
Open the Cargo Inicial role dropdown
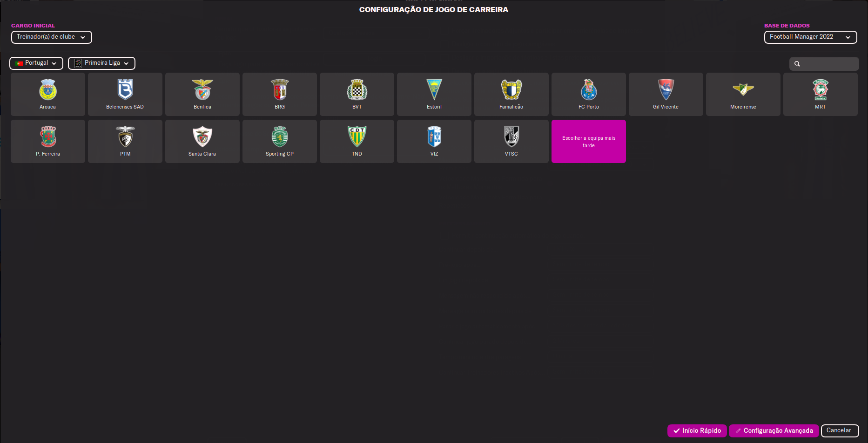pyautogui.click(x=51, y=37)
